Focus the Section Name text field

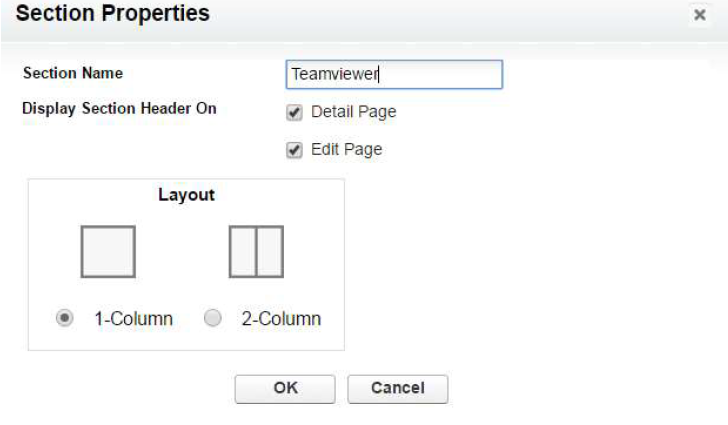coord(394,74)
